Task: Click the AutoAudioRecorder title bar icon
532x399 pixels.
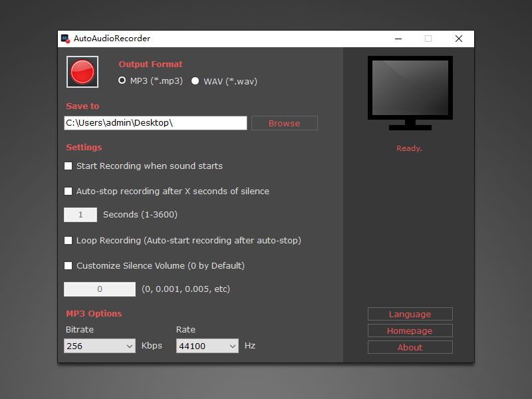Action: click(66, 39)
